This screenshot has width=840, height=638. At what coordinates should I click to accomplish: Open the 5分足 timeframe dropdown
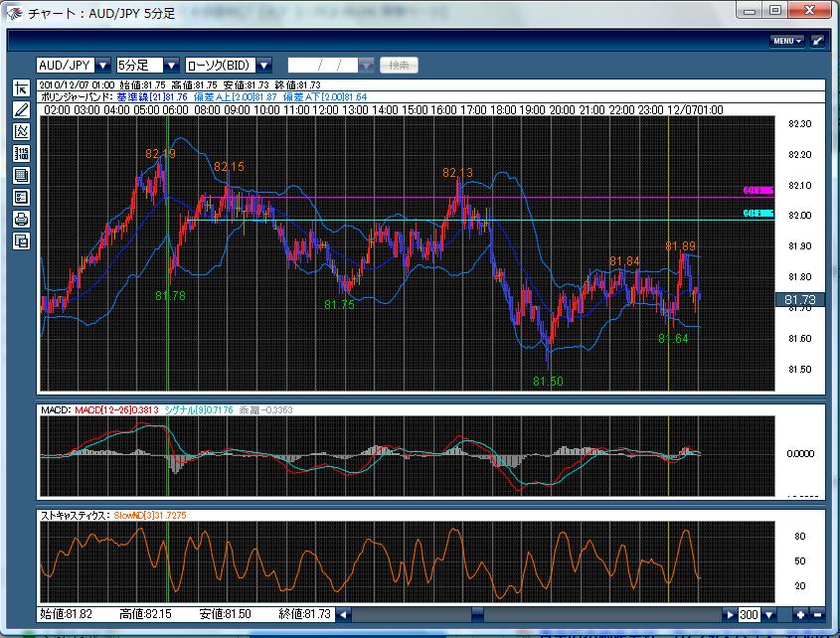[171, 66]
